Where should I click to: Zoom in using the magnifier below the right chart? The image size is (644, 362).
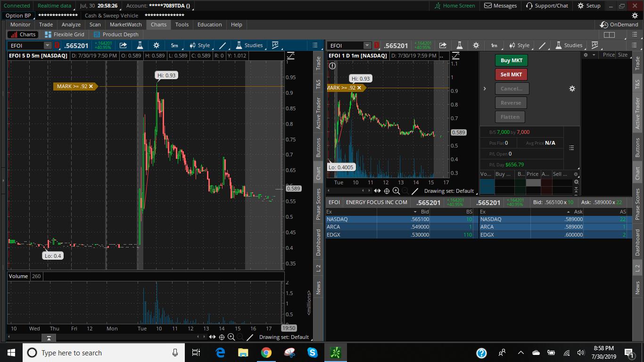(x=396, y=191)
